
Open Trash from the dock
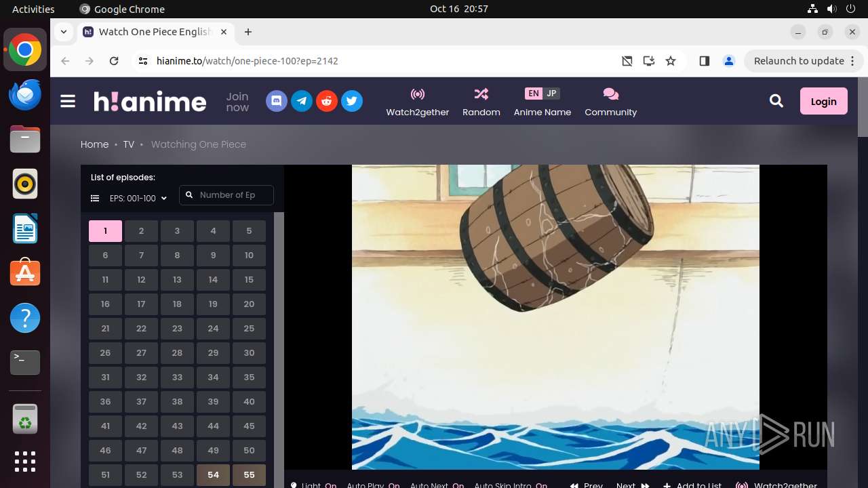pyautogui.click(x=25, y=418)
